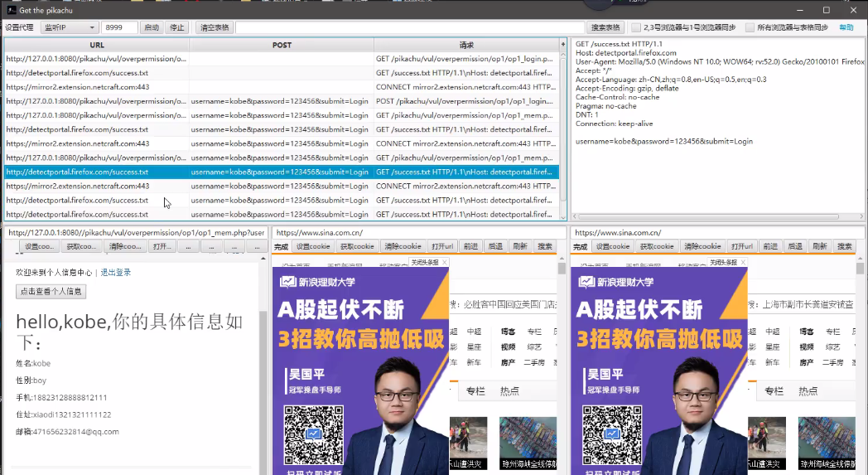Click the 退出登录 logout link
The width and height of the screenshot is (868, 475).
pos(116,272)
